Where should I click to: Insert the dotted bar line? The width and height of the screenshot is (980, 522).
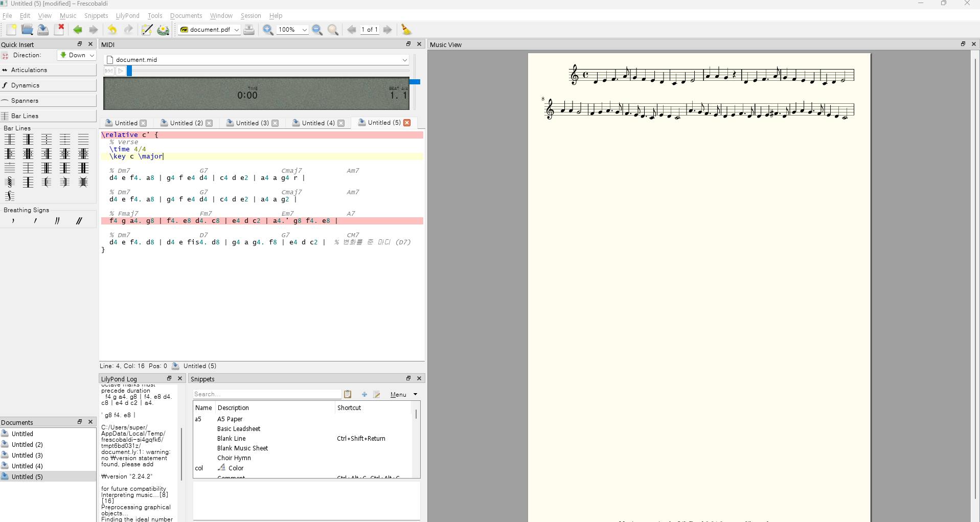47,139
